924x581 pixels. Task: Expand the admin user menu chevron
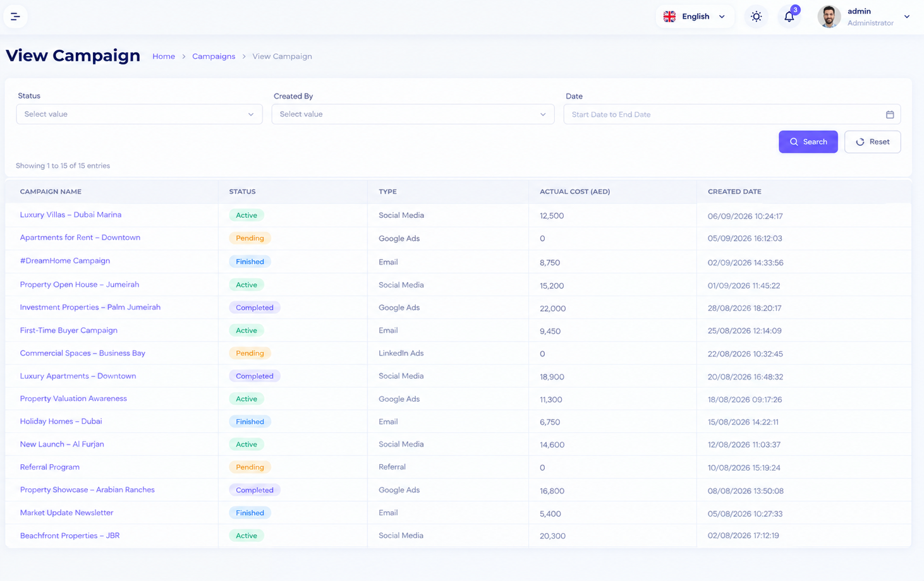[907, 16]
